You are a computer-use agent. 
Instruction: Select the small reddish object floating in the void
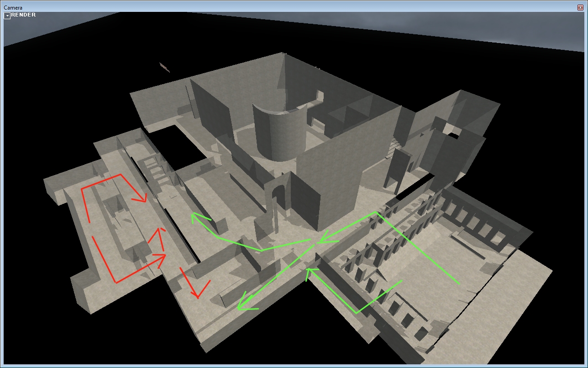(x=164, y=67)
